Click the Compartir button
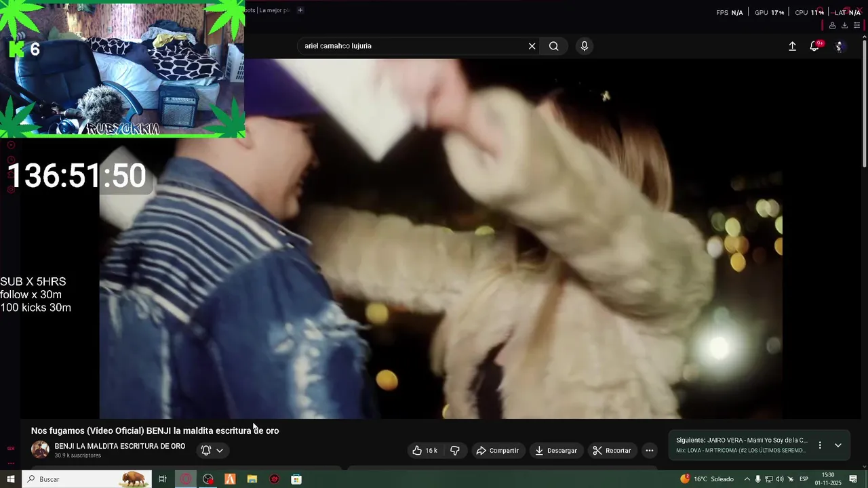Viewport: 868px width, 488px height. 498,451
